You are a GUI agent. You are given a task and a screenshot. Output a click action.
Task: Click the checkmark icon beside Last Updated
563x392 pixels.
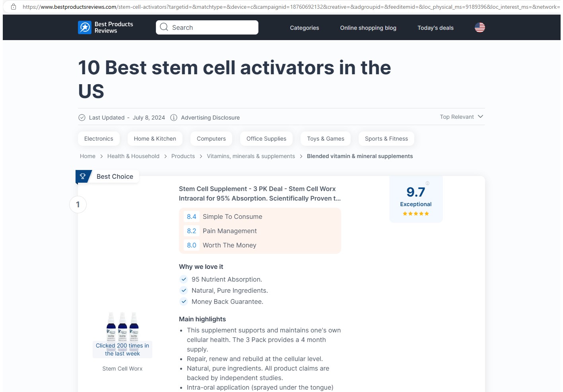point(82,117)
